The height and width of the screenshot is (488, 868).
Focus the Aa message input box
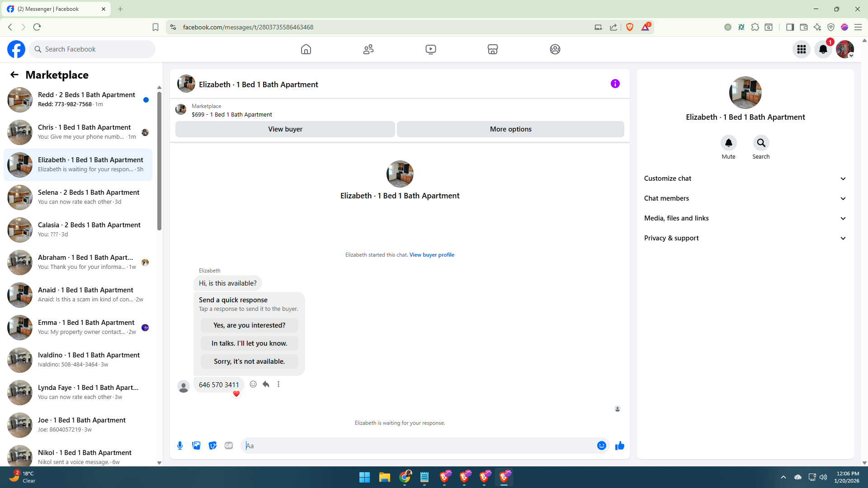coord(419,446)
